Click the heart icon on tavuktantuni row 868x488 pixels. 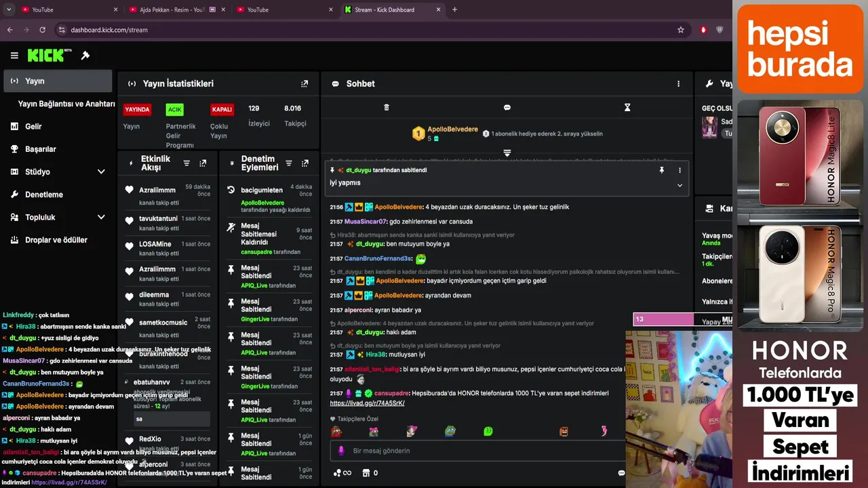click(129, 220)
